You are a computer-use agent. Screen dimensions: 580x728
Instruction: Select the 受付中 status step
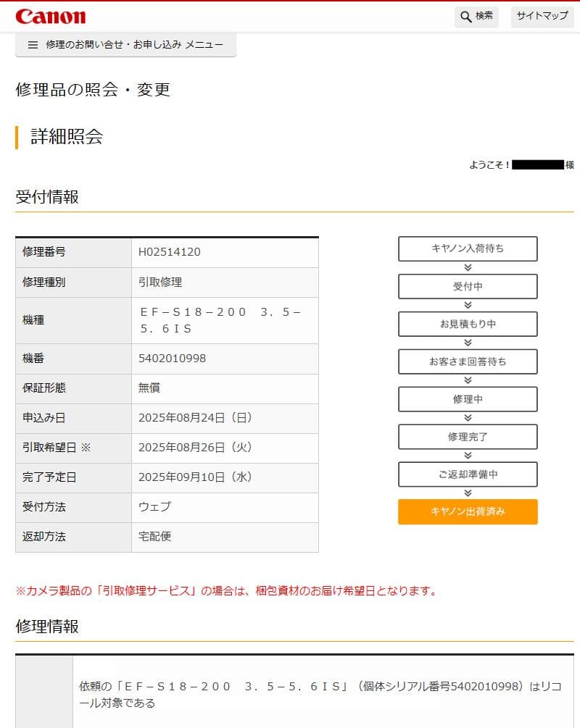(468, 286)
